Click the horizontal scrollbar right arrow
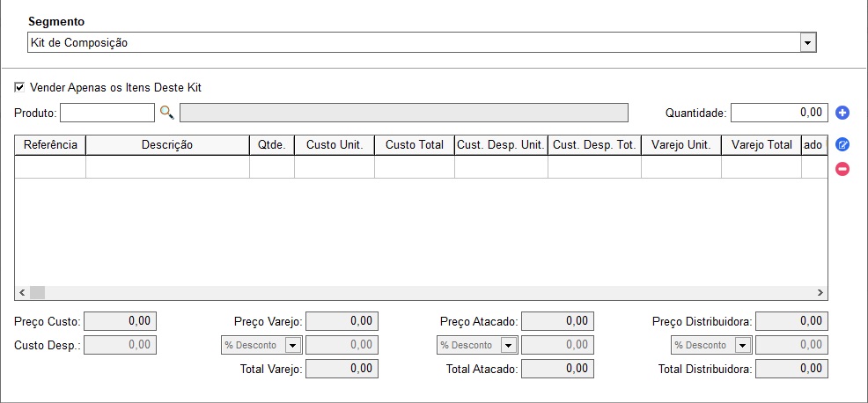This screenshot has width=868, height=403. 820,292
